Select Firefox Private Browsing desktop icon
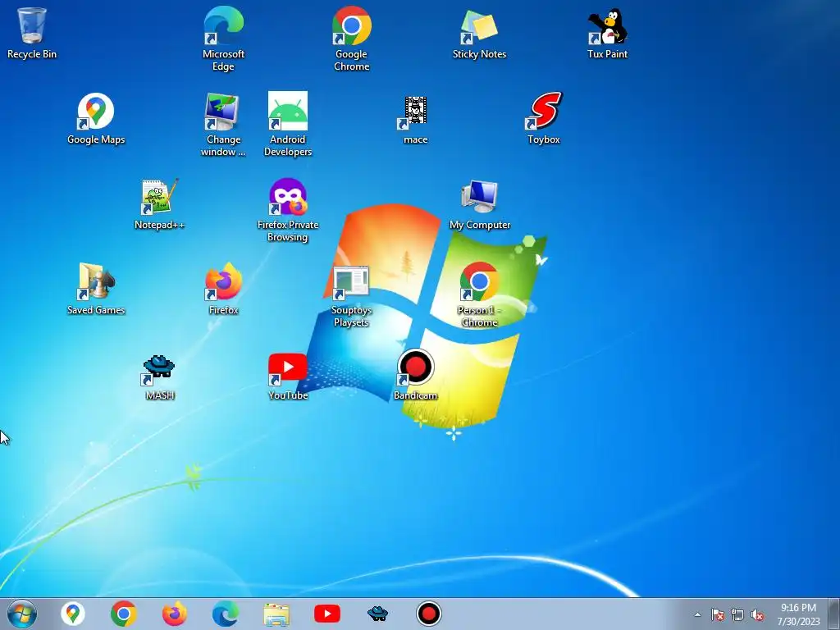The height and width of the screenshot is (630, 840). point(288,210)
